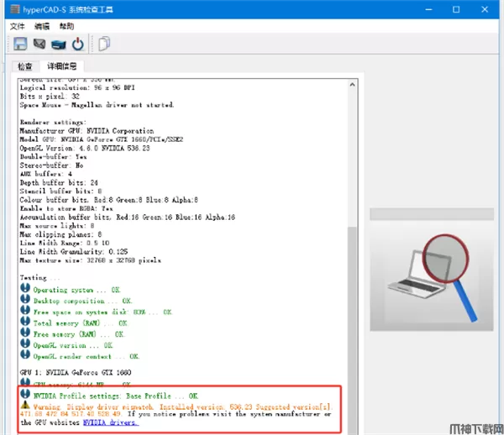Open the 编辑 menu
The height and width of the screenshot is (435, 504).
pos(42,26)
